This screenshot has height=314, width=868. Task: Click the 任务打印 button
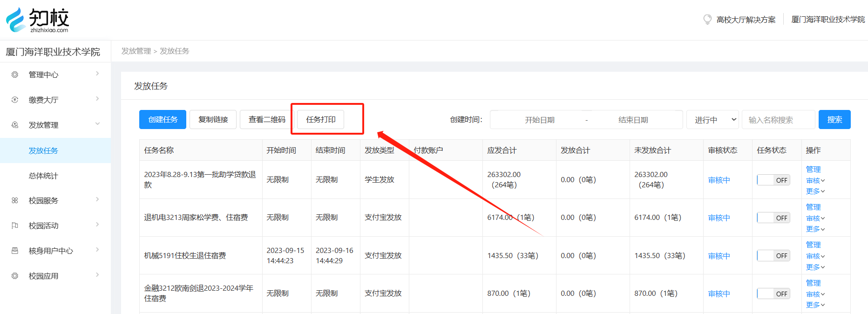point(320,119)
